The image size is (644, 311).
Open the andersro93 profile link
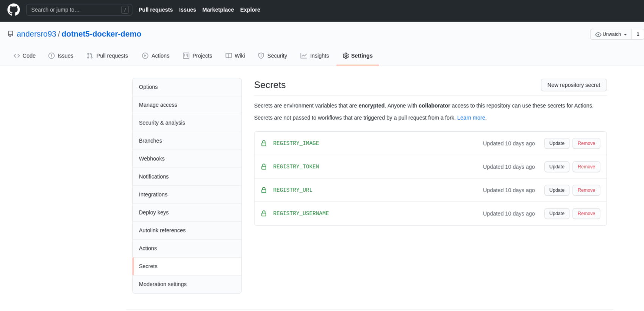36,34
